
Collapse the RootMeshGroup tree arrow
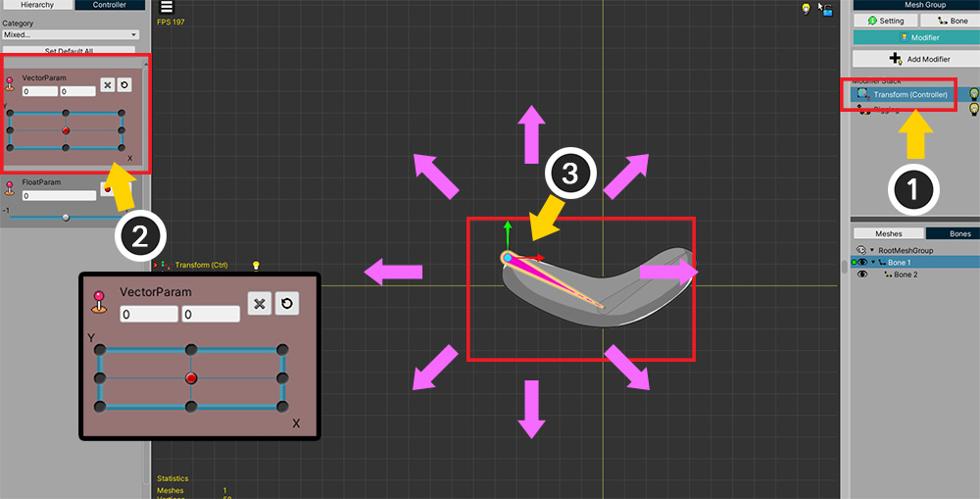[x=872, y=250]
